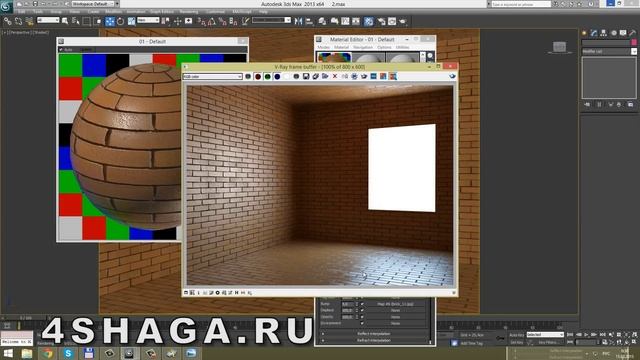
Task: Expand the Refract interpolation rollout
Action: [x=373, y=340]
